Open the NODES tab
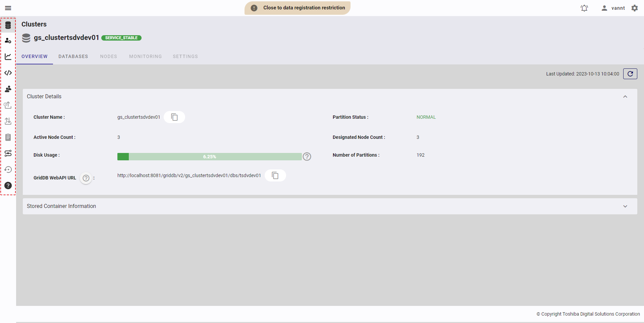 click(108, 56)
